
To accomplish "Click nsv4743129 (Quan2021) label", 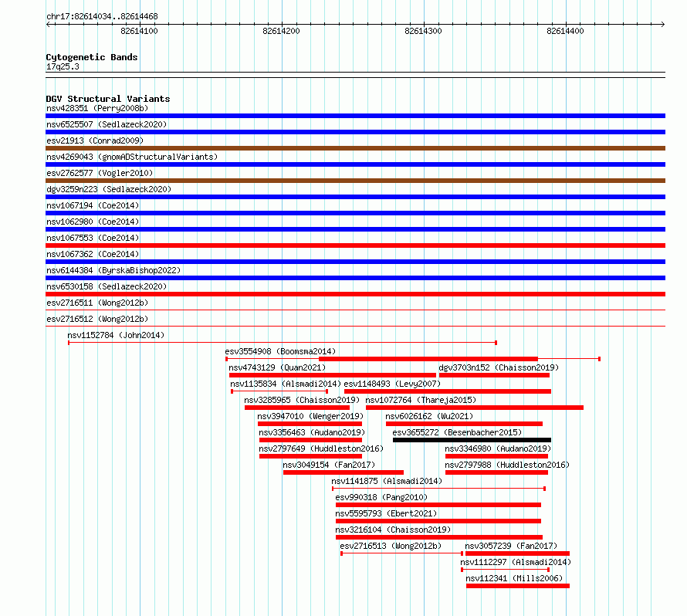I will 277,367.
